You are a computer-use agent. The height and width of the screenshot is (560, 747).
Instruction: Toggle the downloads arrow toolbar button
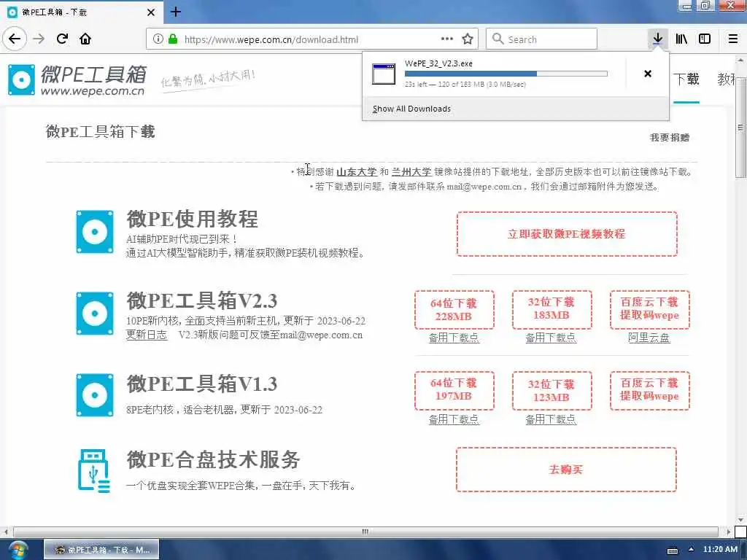tap(657, 39)
